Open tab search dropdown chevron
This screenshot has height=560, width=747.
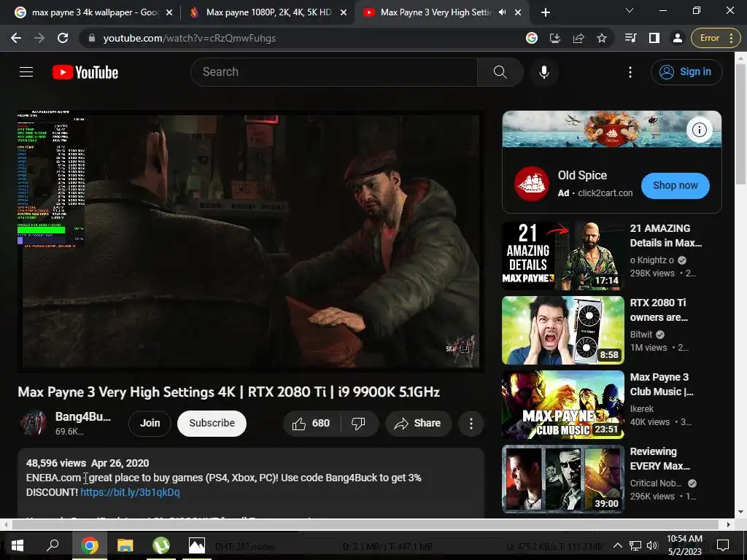(x=630, y=10)
